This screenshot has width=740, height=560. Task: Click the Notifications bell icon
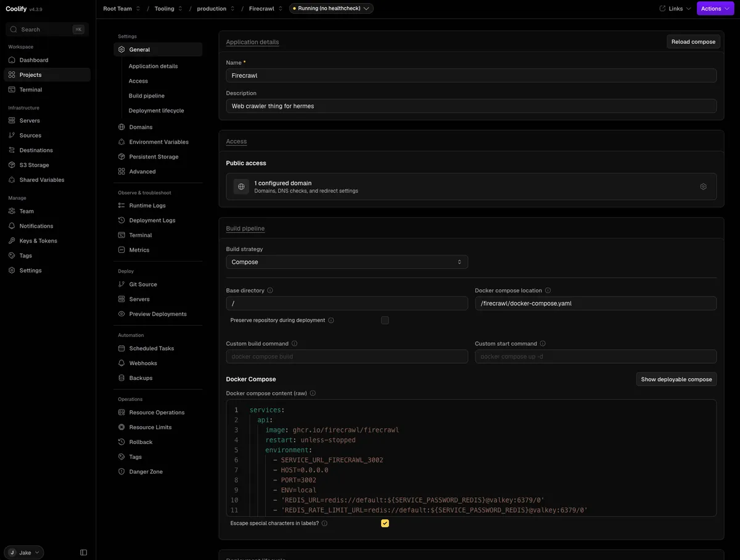(12, 226)
